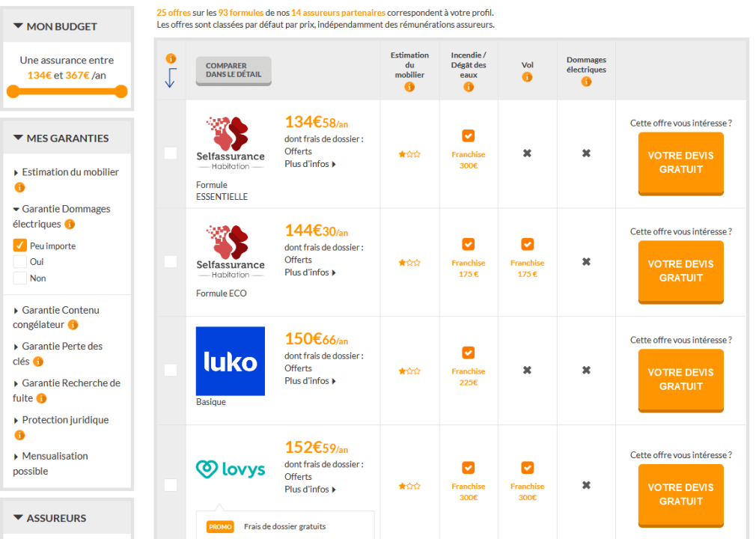Viewport: 756px width, 539px height.
Task: Click info icon under Dommages électriques column
Action: pyautogui.click(x=586, y=82)
